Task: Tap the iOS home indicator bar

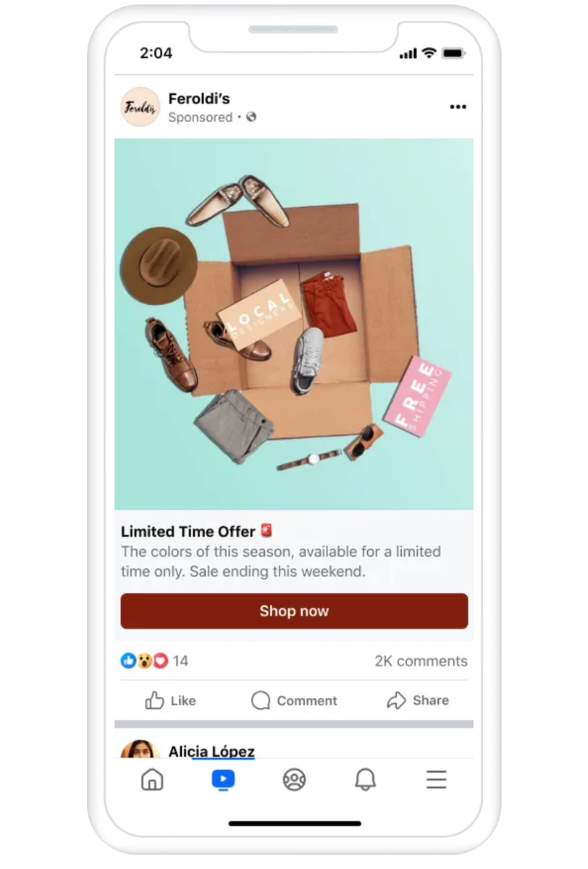Action: point(295,823)
